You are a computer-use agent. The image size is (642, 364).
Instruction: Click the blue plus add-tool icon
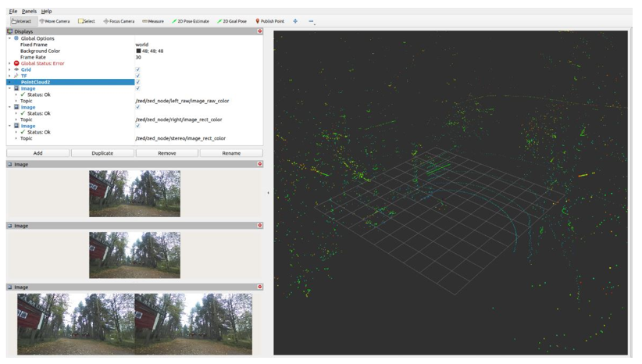click(x=295, y=21)
